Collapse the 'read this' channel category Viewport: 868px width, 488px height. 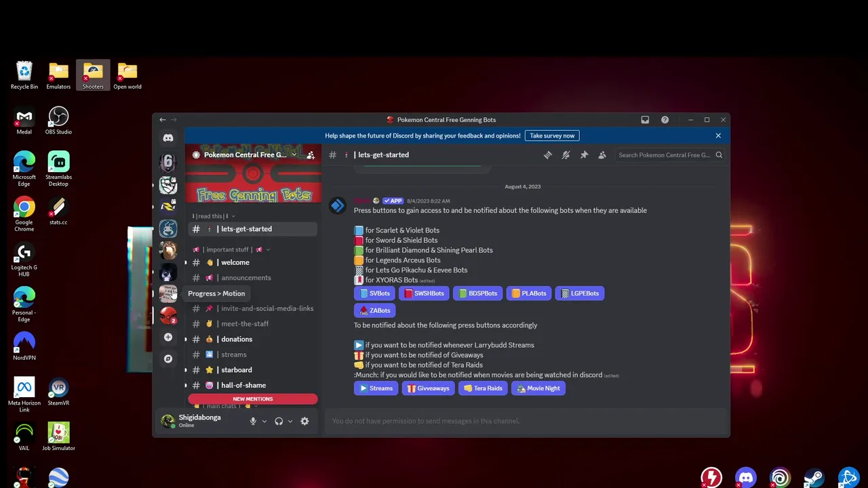pyautogui.click(x=213, y=216)
